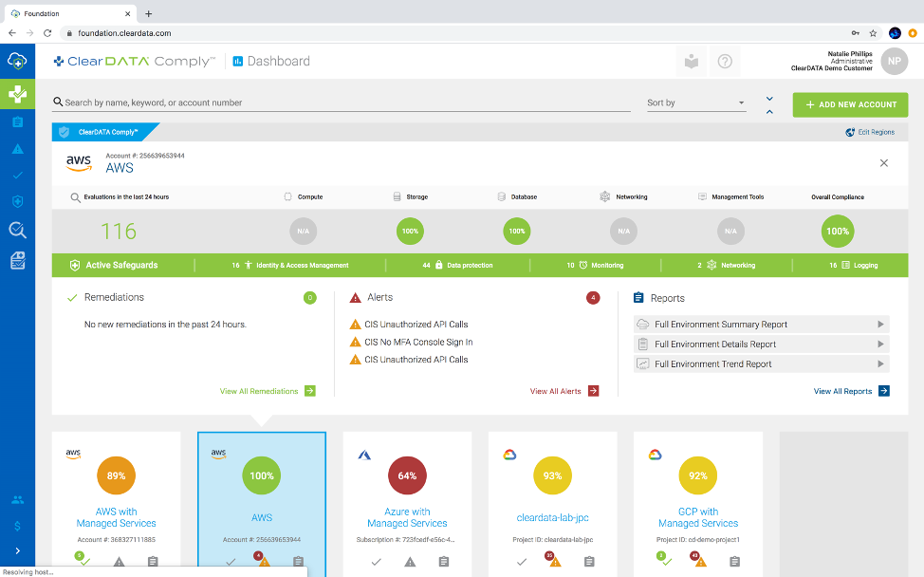This screenshot has height=577, width=924.
Task: Click the Edit Regions link
Action: tap(870, 132)
